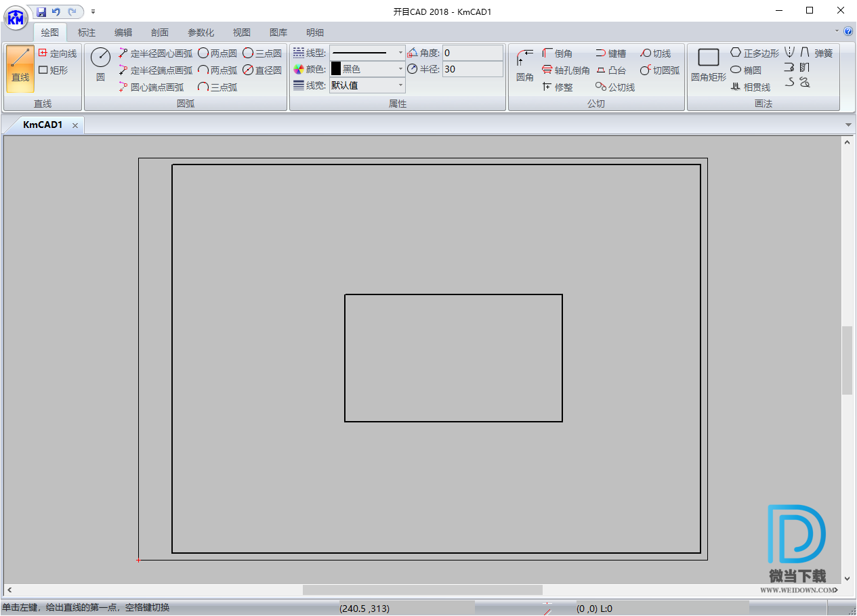Image resolution: width=857 pixels, height=616 pixels.
Task: Select the 直线 line tool
Action: coord(20,69)
